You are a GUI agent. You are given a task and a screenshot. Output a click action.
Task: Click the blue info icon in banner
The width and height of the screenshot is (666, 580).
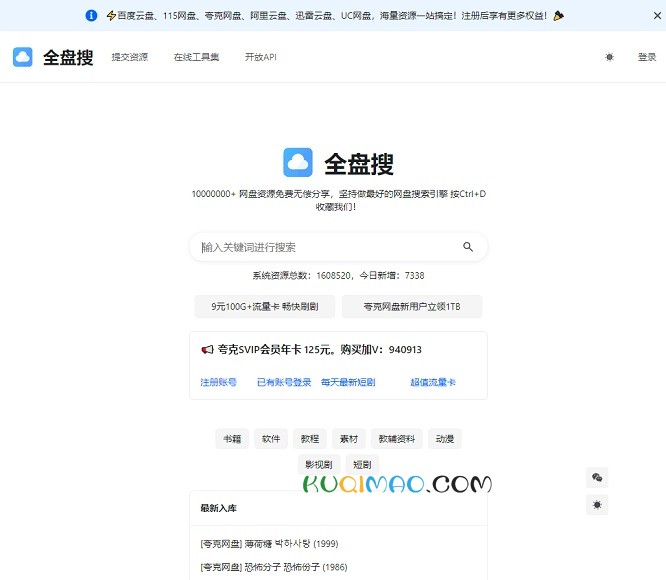click(91, 16)
